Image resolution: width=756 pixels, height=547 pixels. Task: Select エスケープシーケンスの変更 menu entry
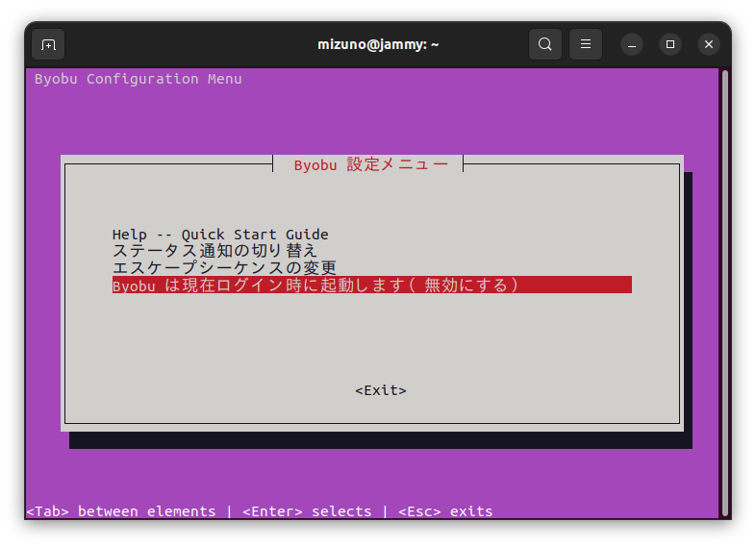pyautogui.click(x=224, y=267)
